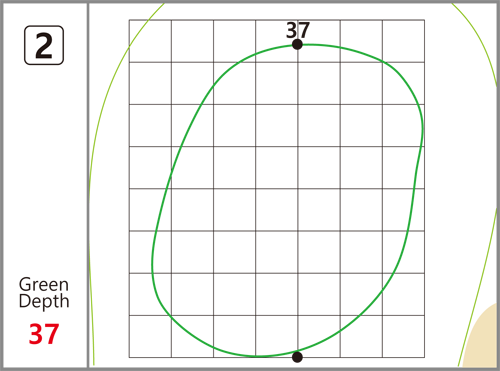
Task: Click the black dot at green's top
Action: point(297,44)
